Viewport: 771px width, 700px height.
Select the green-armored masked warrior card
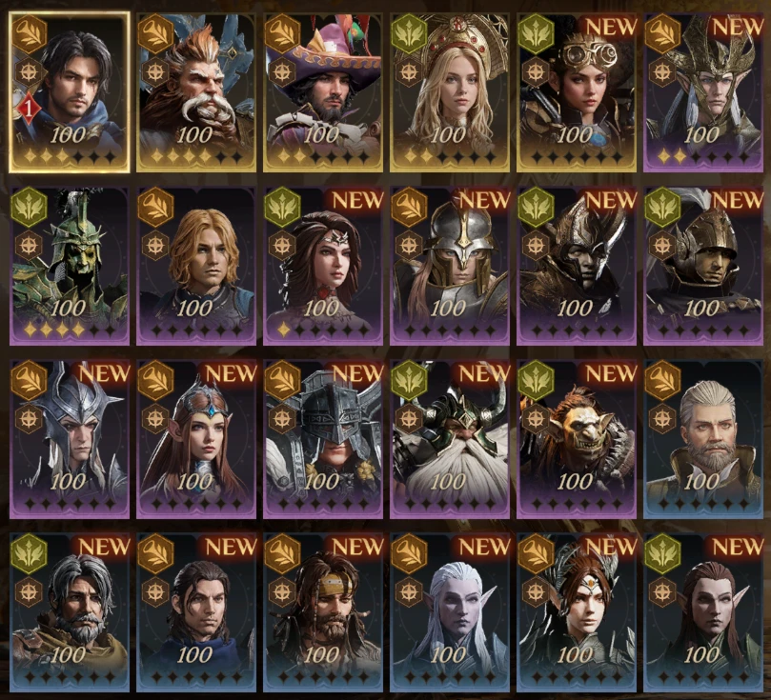pos(70,266)
